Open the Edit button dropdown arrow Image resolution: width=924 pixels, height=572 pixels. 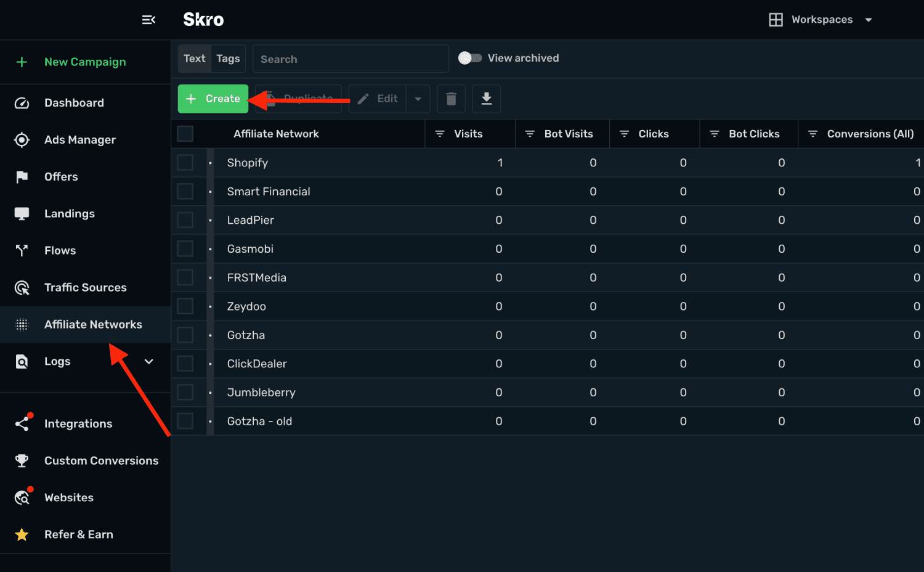418,99
